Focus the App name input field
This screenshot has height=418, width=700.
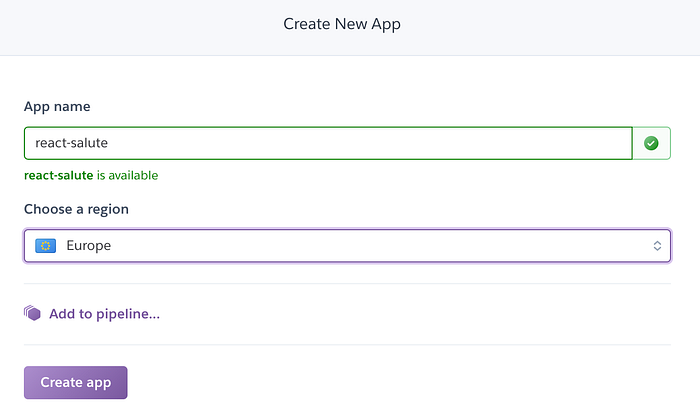click(x=328, y=143)
